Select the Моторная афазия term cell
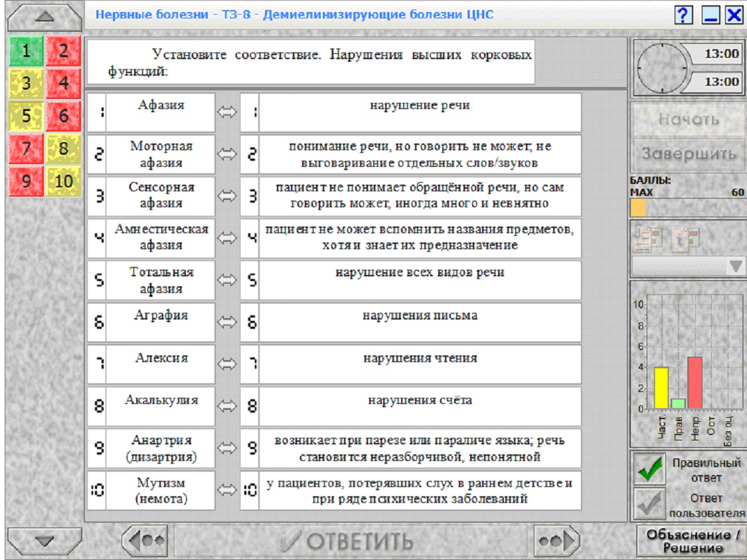Image resolution: width=747 pixels, height=560 pixels. [161, 154]
